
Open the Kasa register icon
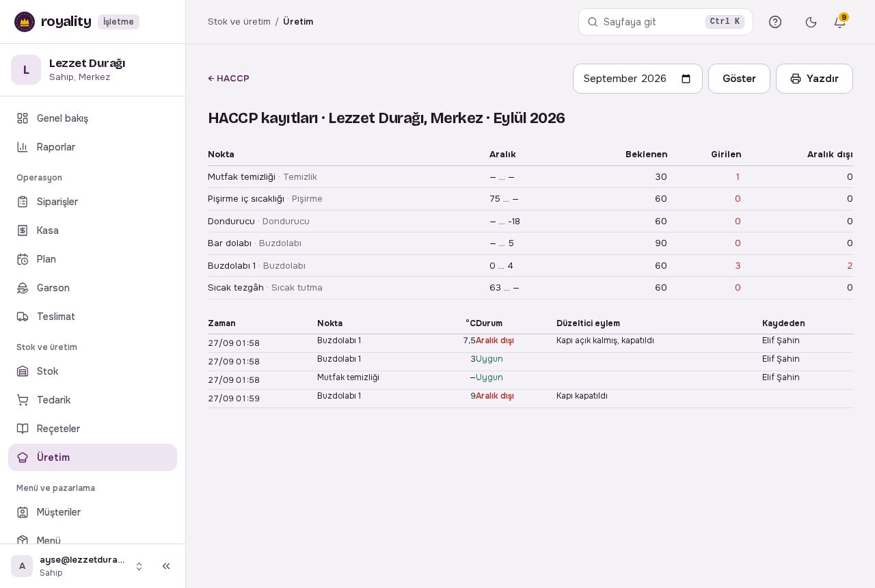click(23, 230)
